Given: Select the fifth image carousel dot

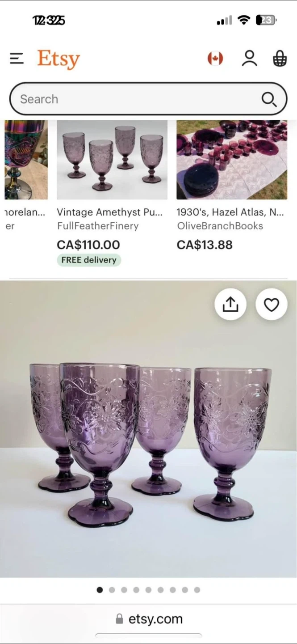Looking at the screenshot, I should tap(148, 590).
